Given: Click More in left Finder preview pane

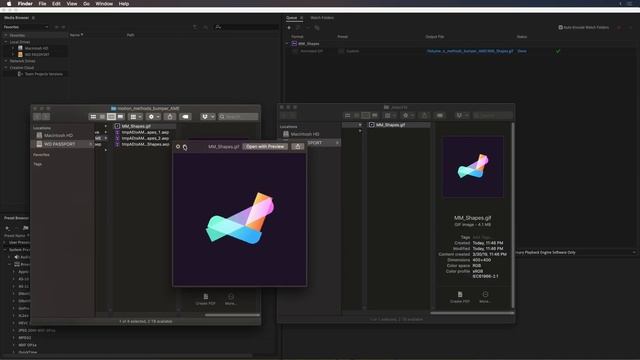Looking at the screenshot, I should pyautogui.click(x=231, y=299).
